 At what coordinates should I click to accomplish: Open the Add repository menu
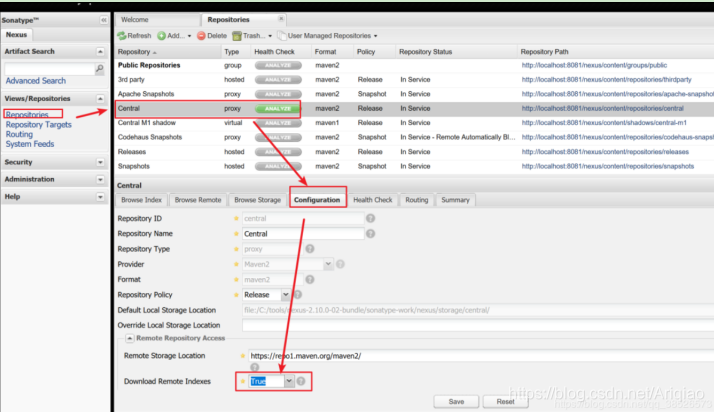tap(174, 36)
